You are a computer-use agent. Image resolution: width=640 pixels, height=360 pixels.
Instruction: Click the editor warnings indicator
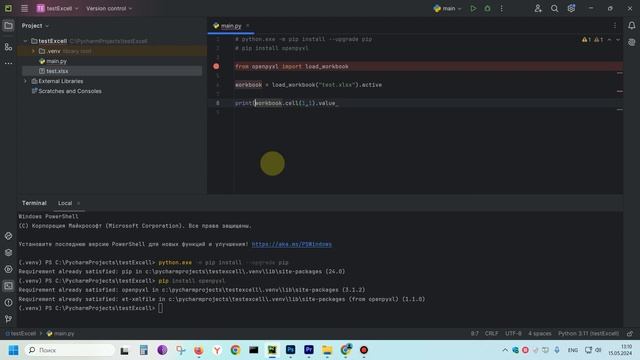click(x=593, y=40)
